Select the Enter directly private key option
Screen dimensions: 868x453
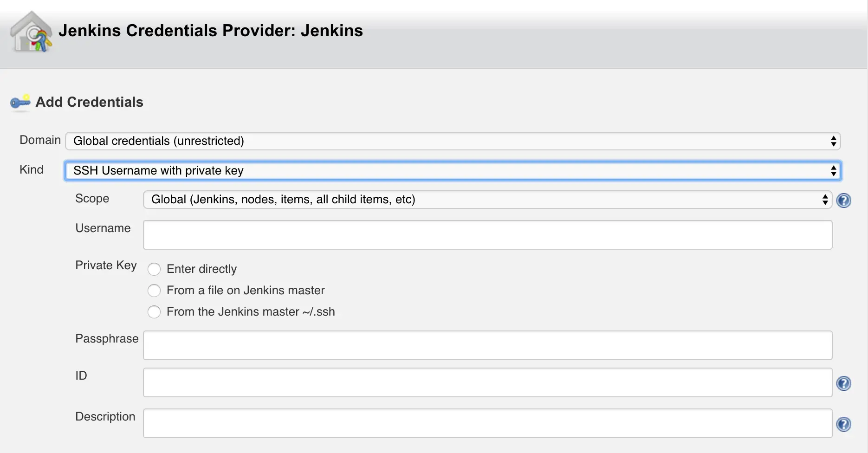point(154,269)
